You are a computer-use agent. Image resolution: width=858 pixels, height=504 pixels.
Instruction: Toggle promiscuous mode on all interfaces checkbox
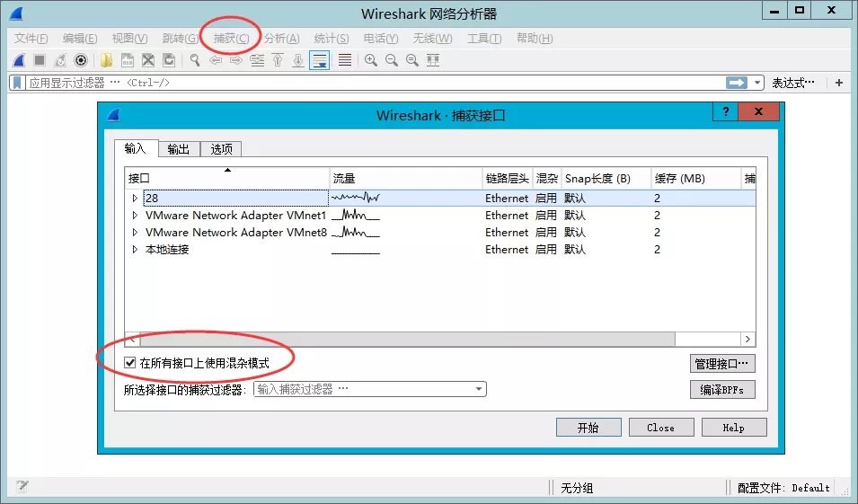(x=129, y=362)
